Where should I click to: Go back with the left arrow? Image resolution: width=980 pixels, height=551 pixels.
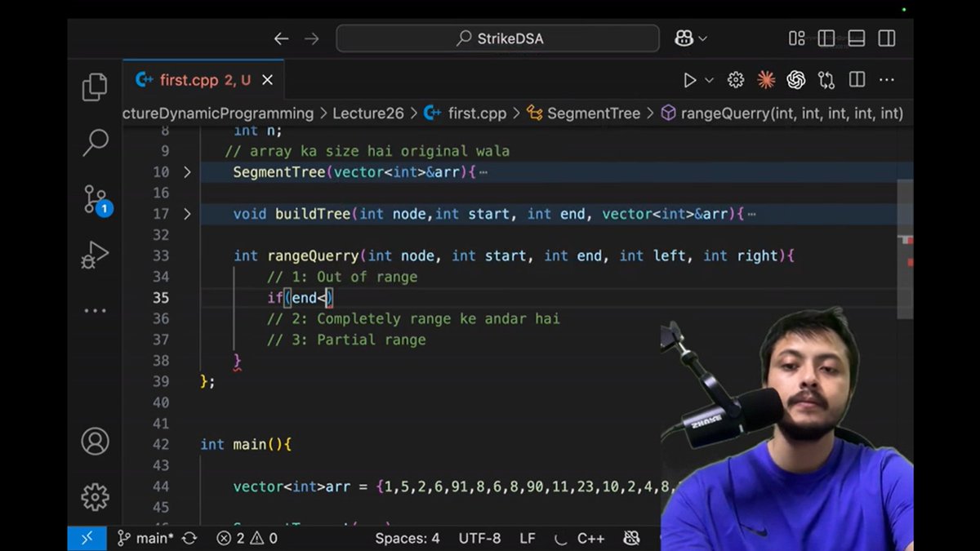(281, 38)
